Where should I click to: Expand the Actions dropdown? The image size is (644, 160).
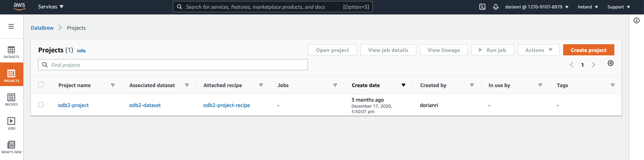click(538, 50)
